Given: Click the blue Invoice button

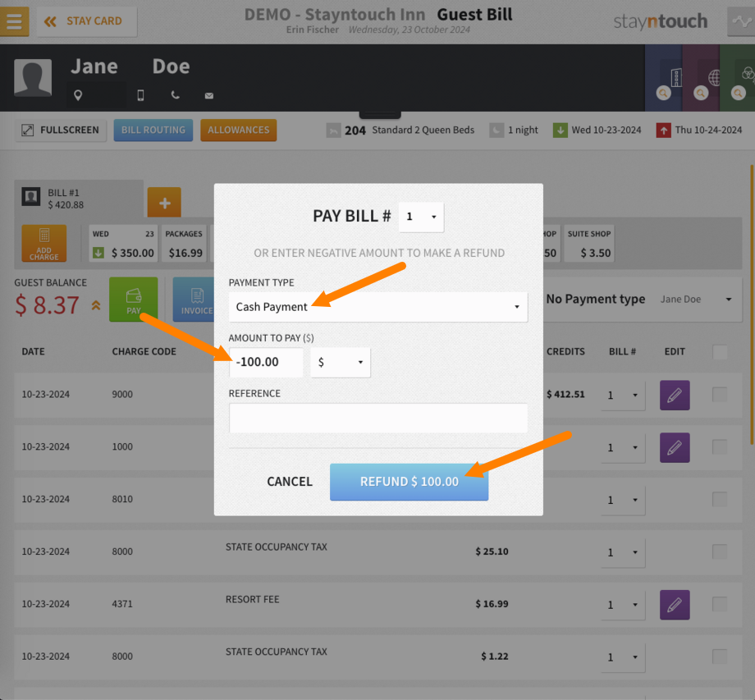Looking at the screenshot, I should [x=194, y=300].
